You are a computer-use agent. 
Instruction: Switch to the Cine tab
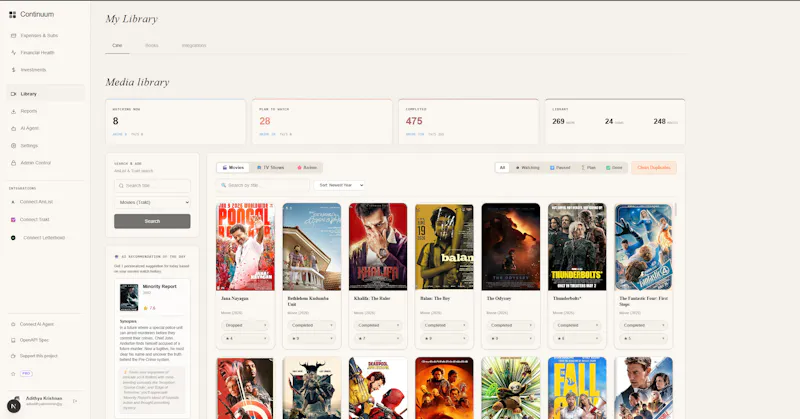tap(117, 45)
